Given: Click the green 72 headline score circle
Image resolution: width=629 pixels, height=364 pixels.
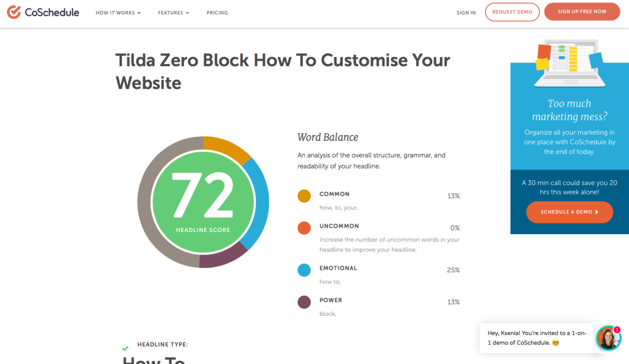Looking at the screenshot, I should point(203,202).
